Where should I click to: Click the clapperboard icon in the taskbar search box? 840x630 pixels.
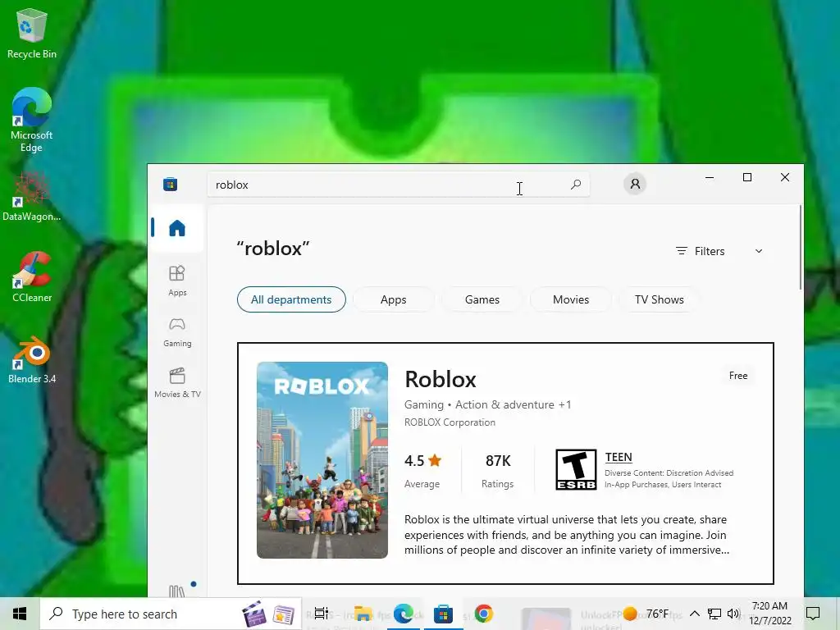(x=254, y=614)
